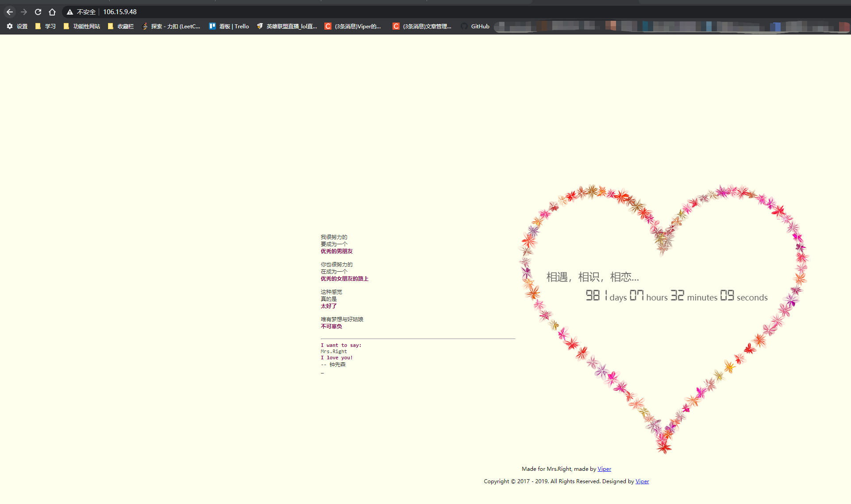Expand the 学习 bookmark folder
The width and height of the screenshot is (851, 504).
click(x=46, y=27)
